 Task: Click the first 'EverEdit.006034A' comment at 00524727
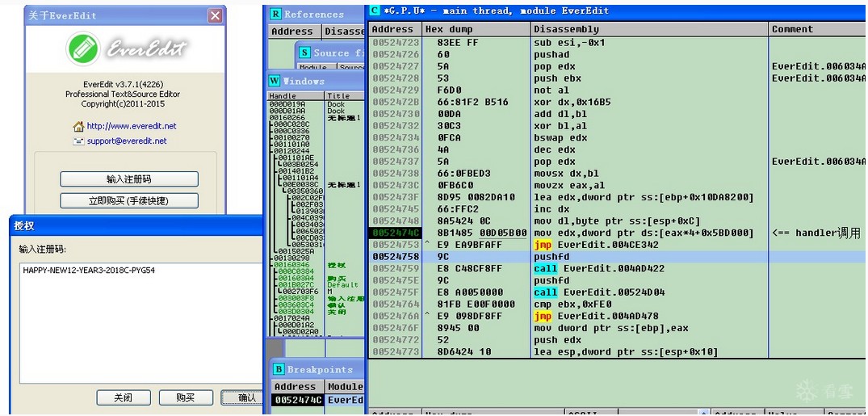[x=819, y=66]
